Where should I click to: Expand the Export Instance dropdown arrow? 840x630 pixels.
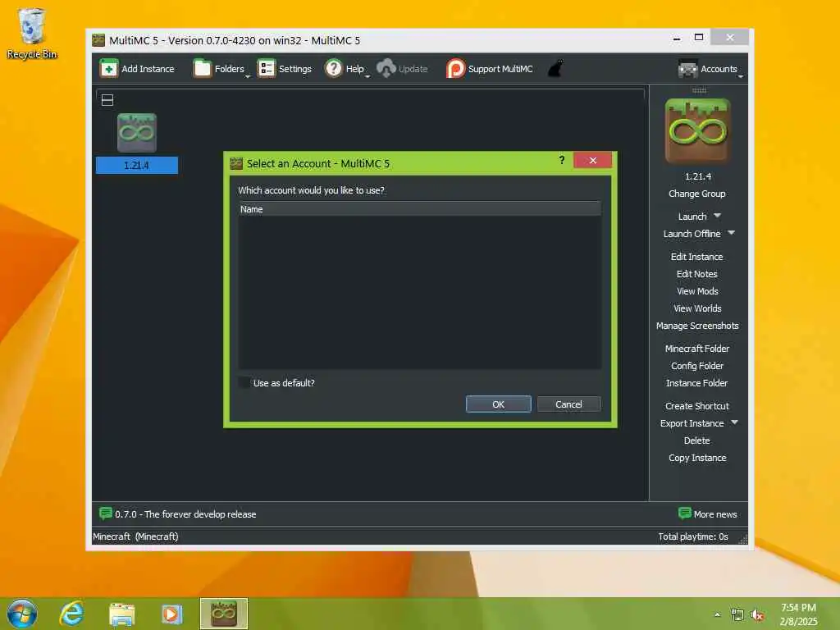click(734, 422)
